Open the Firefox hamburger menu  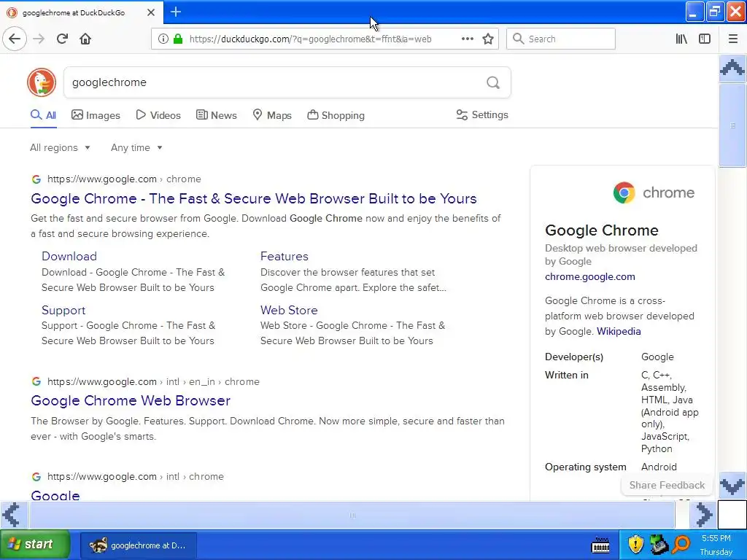click(732, 39)
